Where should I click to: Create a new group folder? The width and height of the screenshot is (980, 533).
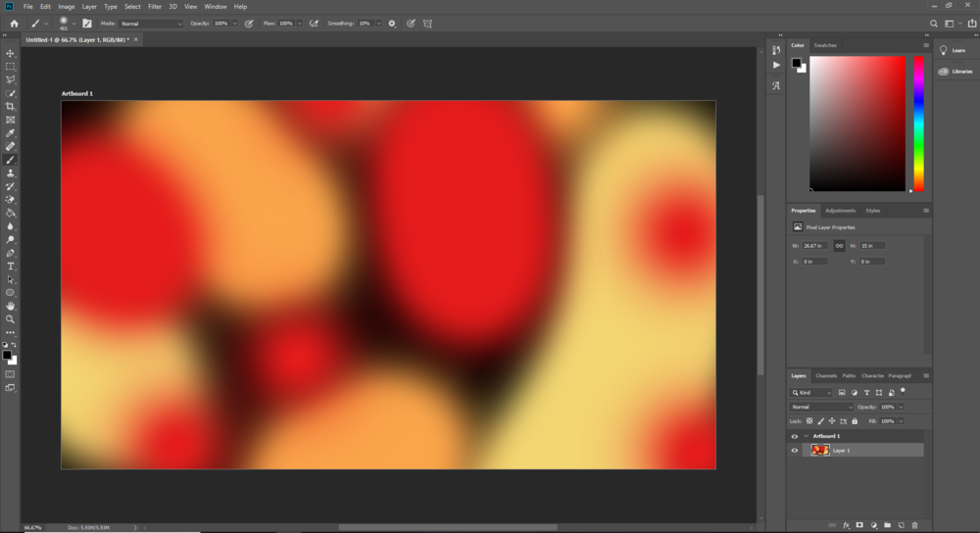(887, 525)
